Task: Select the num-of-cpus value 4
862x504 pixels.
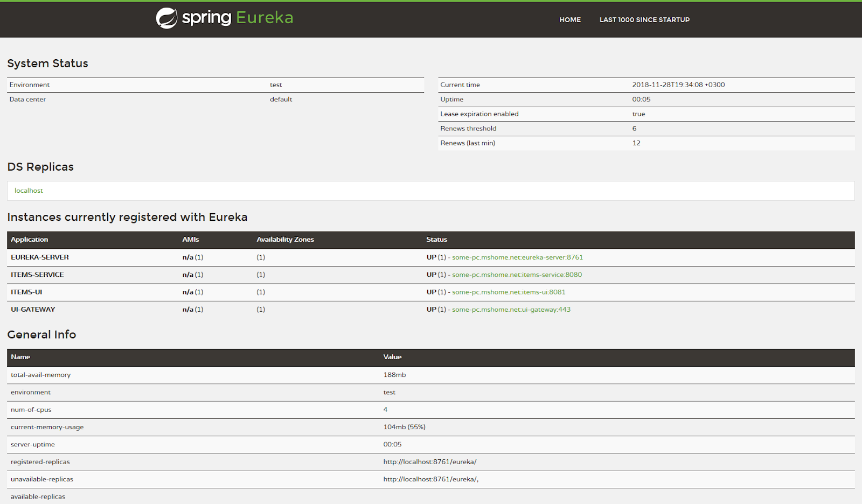Action: point(385,410)
